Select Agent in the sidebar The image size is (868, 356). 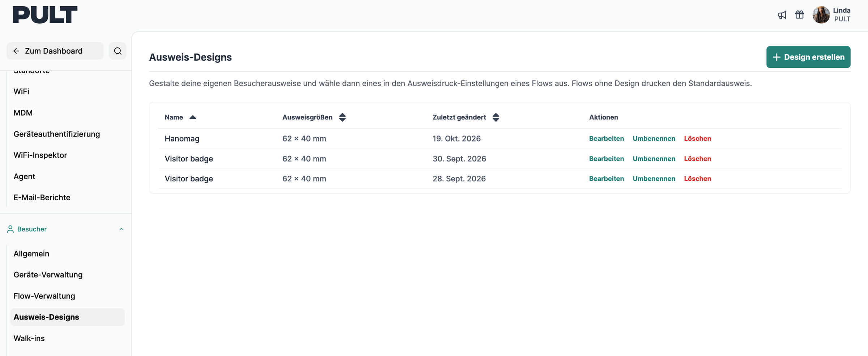point(24,177)
